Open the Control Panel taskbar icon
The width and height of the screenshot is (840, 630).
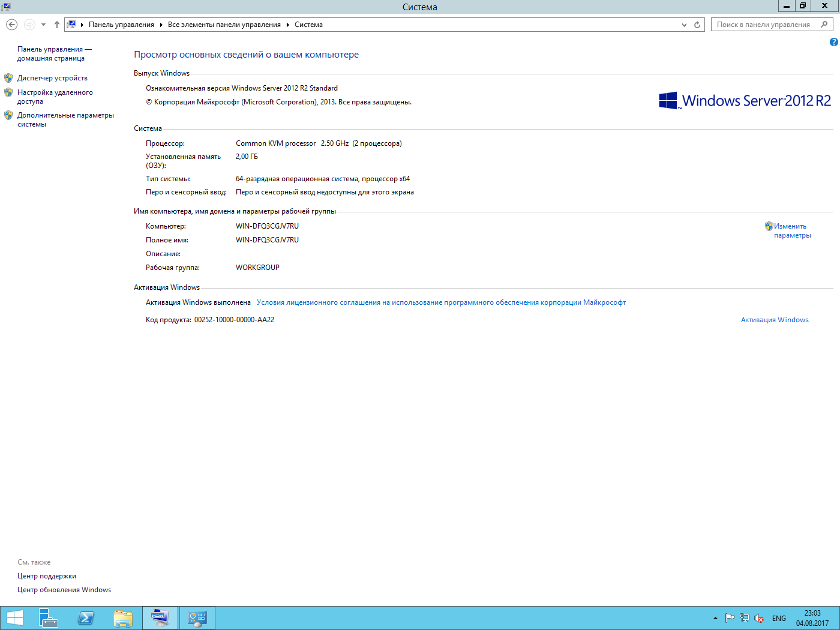[x=197, y=618]
